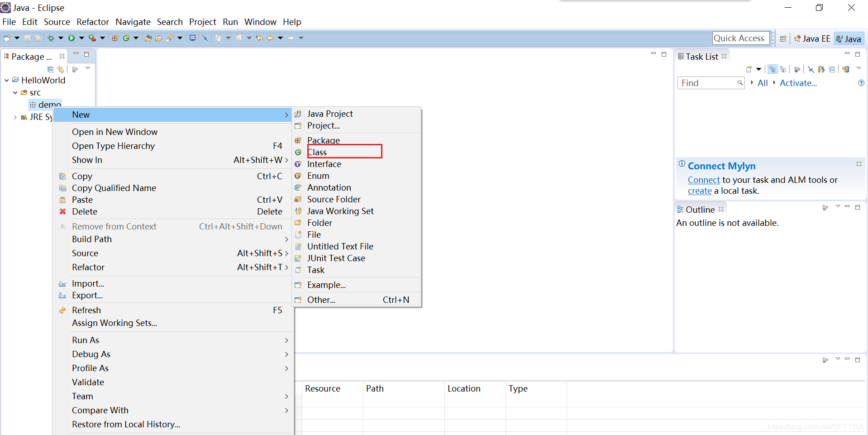The height and width of the screenshot is (435, 868).
Task: Click the Save All toolbar icon
Action: (x=38, y=38)
